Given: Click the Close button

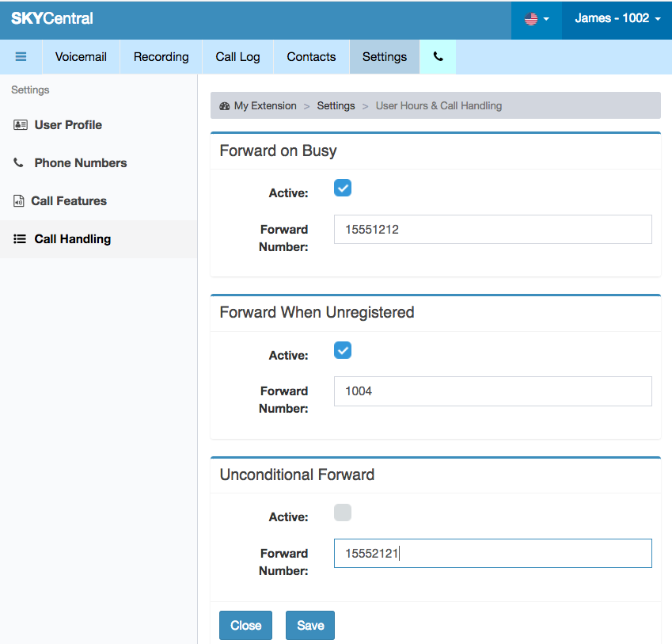Looking at the screenshot, I should coord(245,625).
